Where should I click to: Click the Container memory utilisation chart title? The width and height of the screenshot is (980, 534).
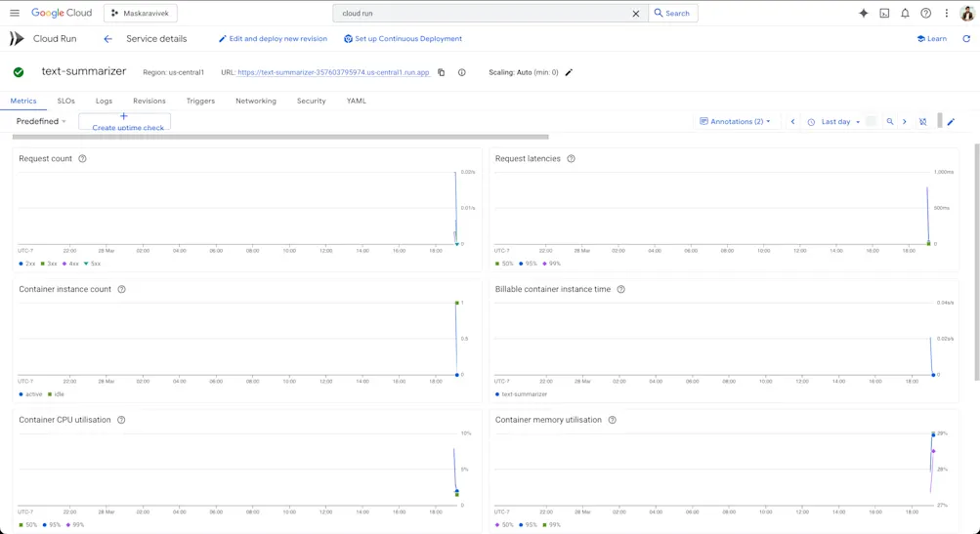tap(548, 420)
